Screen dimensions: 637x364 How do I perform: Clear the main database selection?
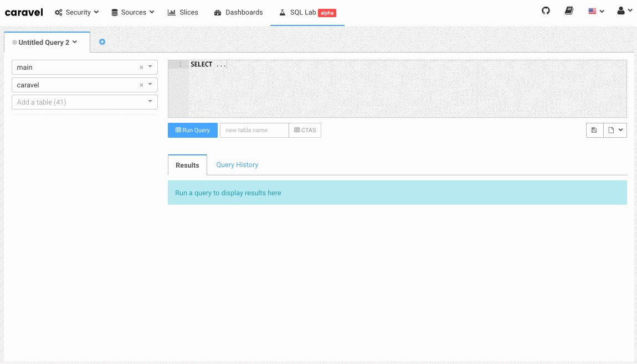click(141, 67)
